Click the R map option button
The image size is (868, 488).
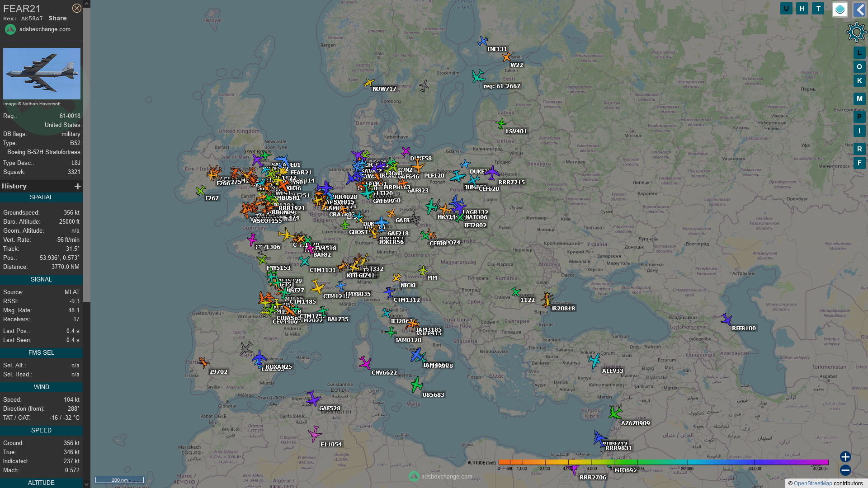(x=859, y=149)
